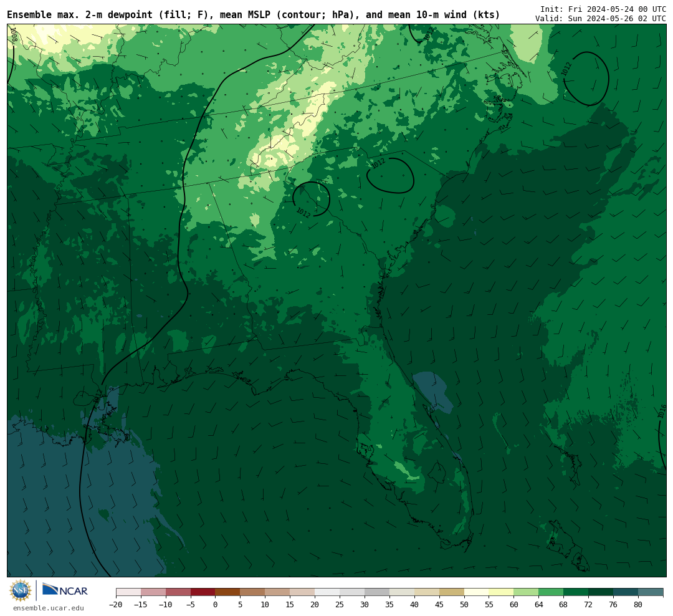The height and width of the screenshot is (616, 673).
Task: Click the colorbar label '0'
Action: coord(216,604)
